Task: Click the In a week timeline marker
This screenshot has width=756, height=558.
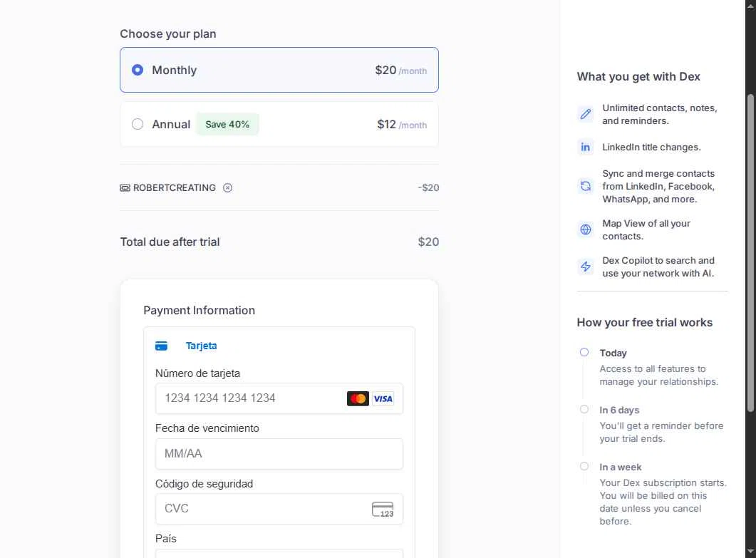Action: 584,466
